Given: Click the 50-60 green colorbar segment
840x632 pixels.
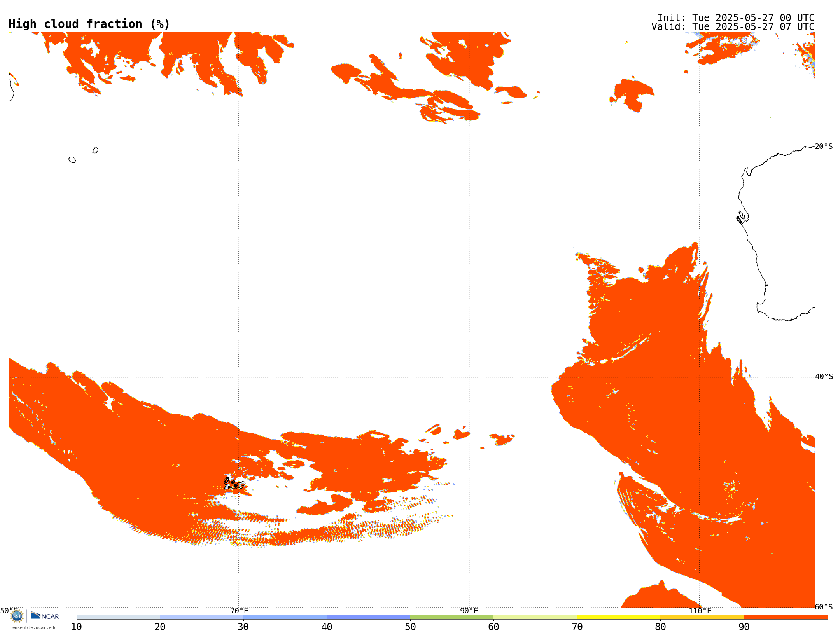Looking at the screenshot, I should [x=452, y=617].
